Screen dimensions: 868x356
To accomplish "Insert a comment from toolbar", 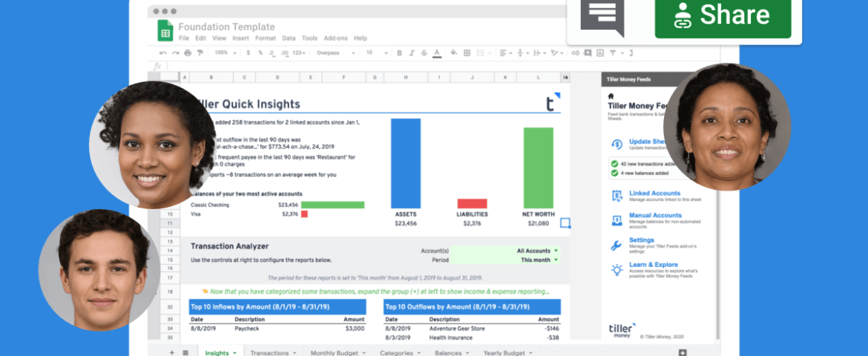I will pos(588,53).
